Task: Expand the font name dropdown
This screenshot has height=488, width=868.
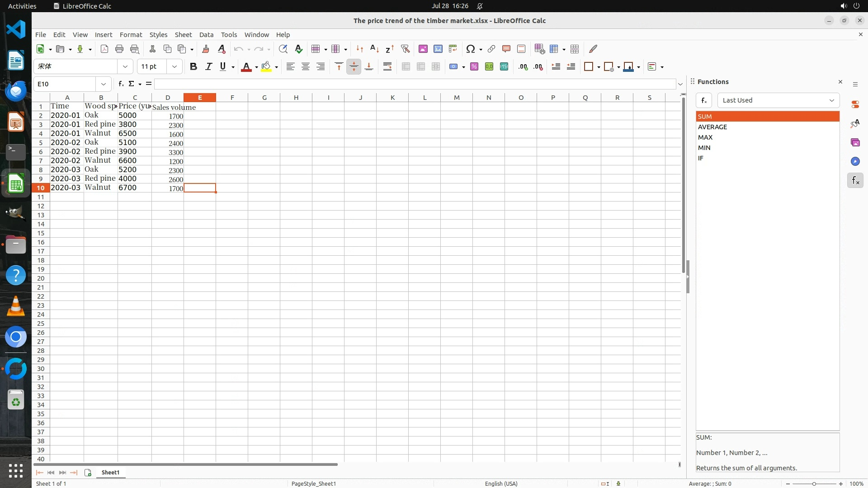Action: (125, 66)
